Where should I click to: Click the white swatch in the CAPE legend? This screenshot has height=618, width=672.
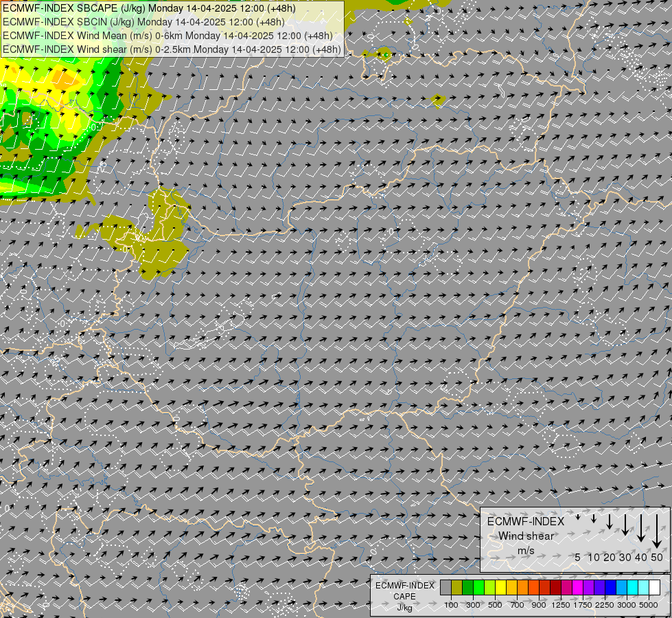(654, 587)
